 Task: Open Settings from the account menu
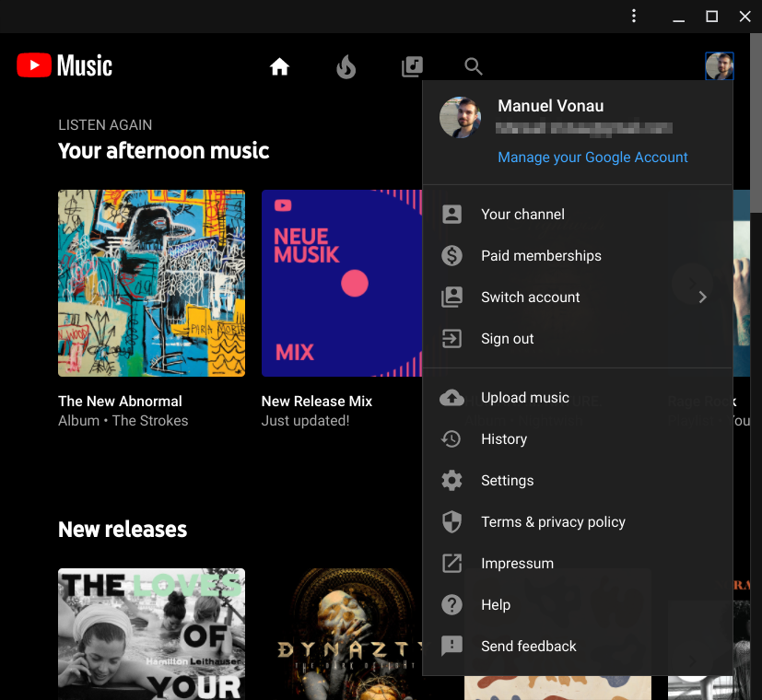507,480
